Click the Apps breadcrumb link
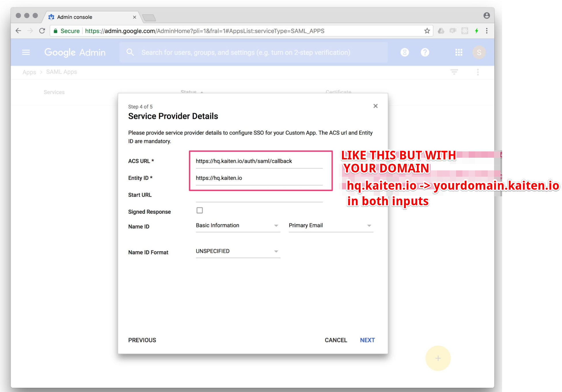This screenshot has width=562, height=392. coord(29,72)
